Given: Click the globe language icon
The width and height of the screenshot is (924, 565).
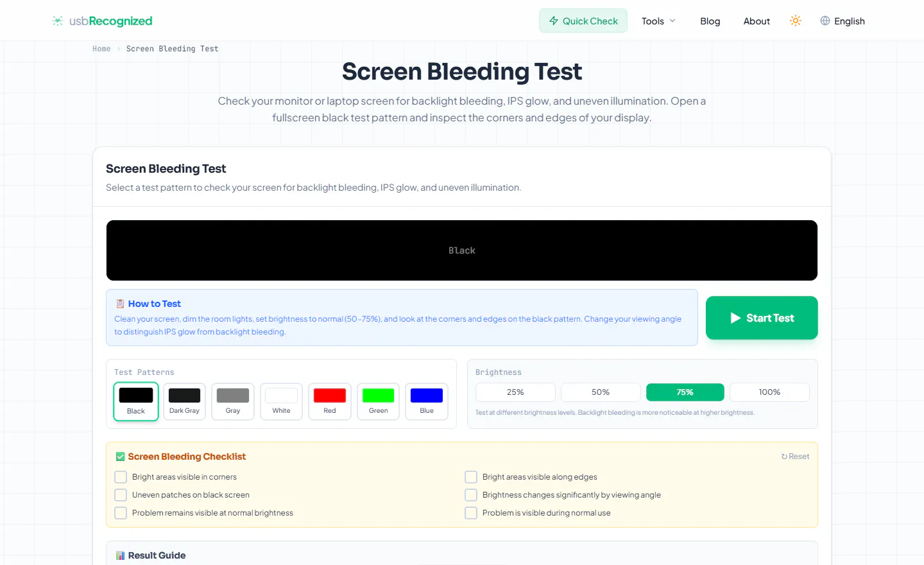Looking at the screenshot, I should 825,21.
